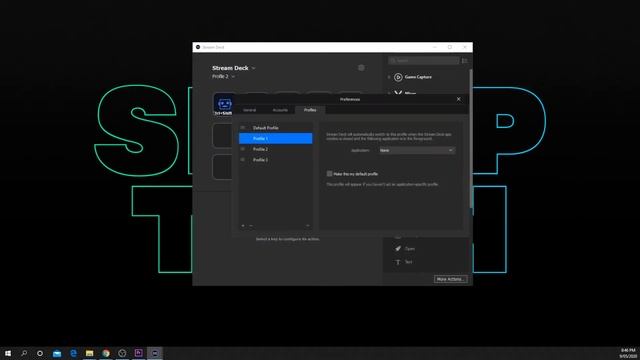The image size is (640, 360).
Task: Open File Explorer from taskbar
Action: [x=89, y=353]
